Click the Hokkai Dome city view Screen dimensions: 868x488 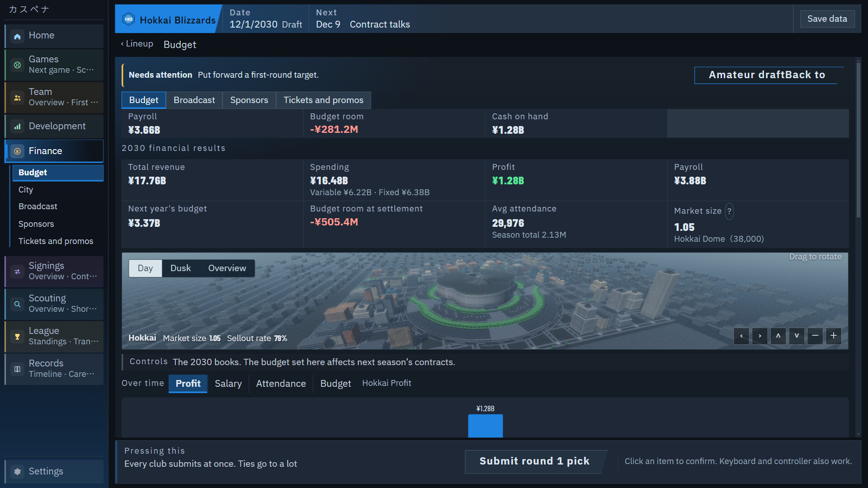pyautogui.click(x=485, y=301)
